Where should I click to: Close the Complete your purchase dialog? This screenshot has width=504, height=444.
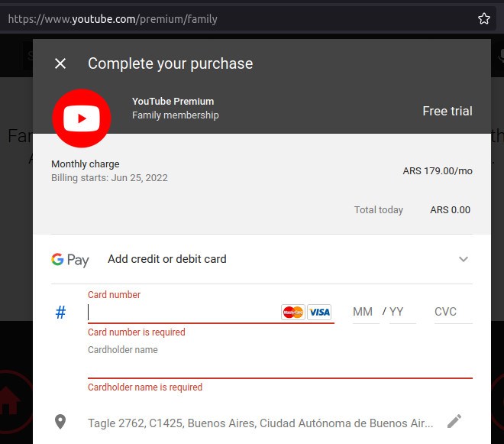[60, 63]
